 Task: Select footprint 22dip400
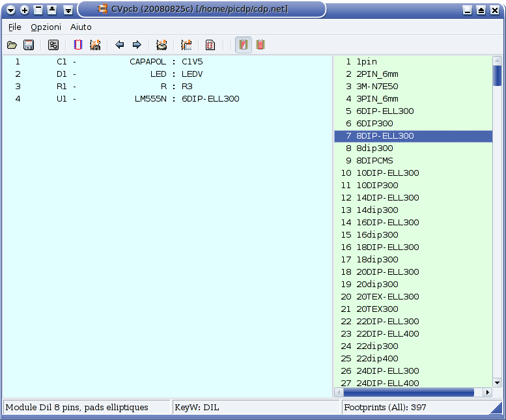coord(413,358)
